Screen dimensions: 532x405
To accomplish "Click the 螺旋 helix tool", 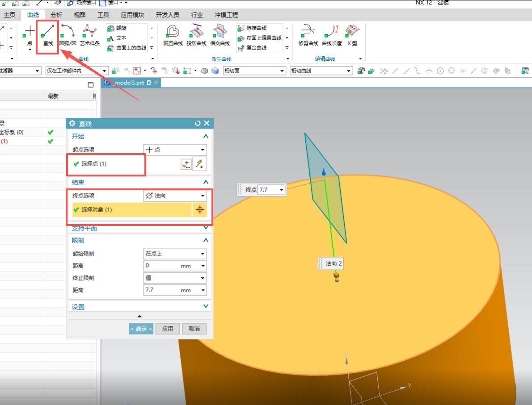I will pyautogui.click(x=119, y=29).
